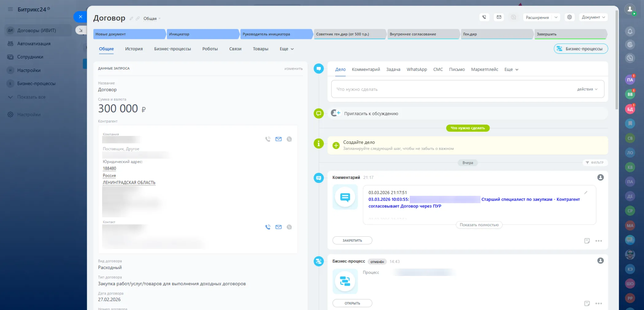Open the Расширения dropdown
Screen dimensions: 644x310
(x=541, y=17)
